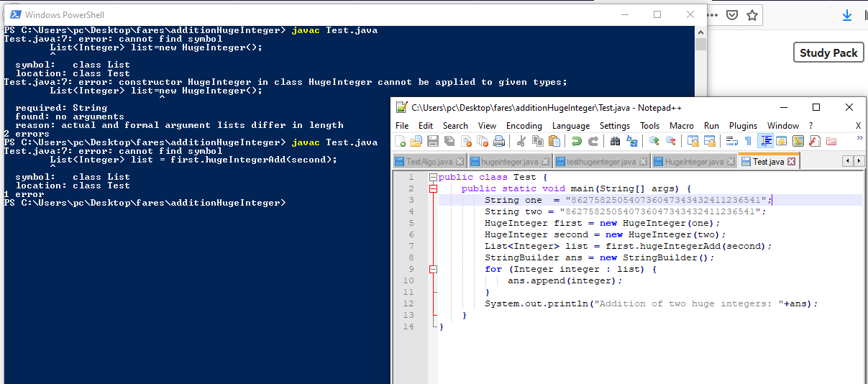Close the testhugeinteger.java tab
868x384 pixels.
pos(643,162)
